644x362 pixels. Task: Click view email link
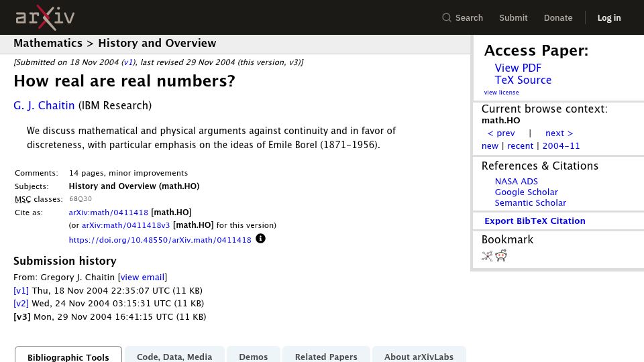(142, 278)
